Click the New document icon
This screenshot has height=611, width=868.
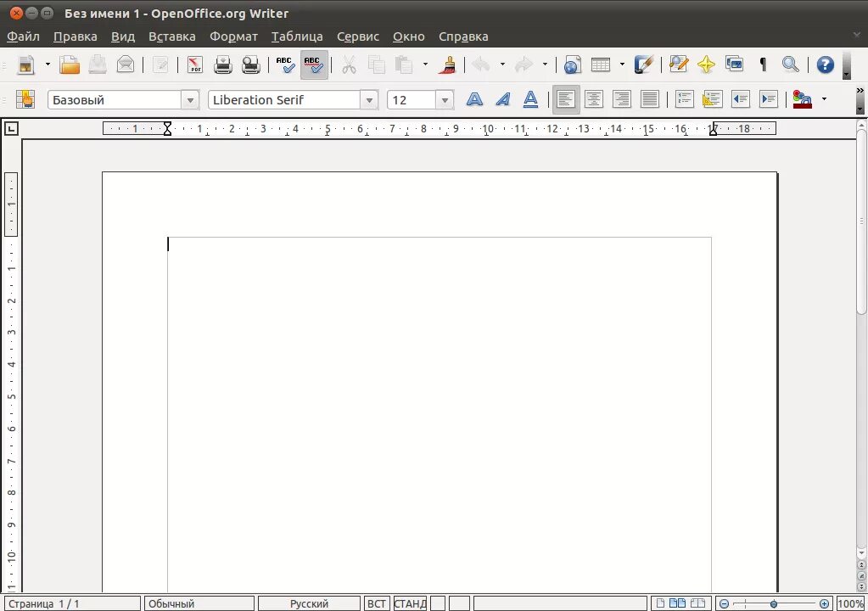(25, 64)
